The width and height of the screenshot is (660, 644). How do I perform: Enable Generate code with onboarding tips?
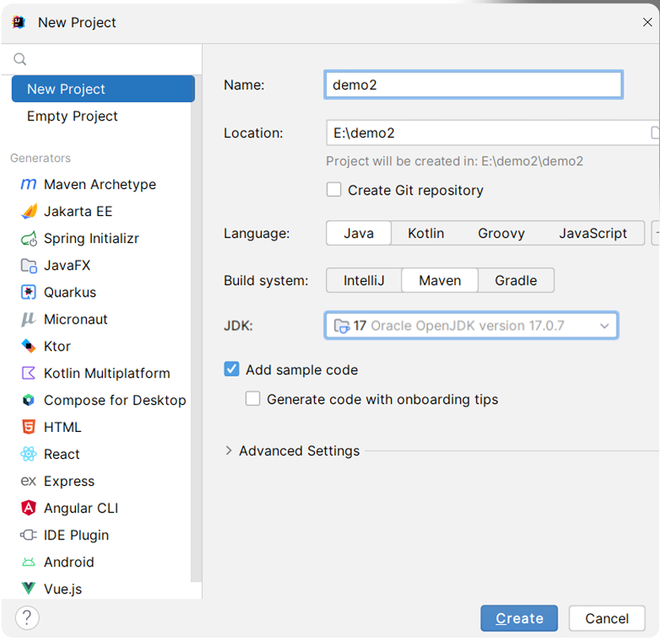253,399
